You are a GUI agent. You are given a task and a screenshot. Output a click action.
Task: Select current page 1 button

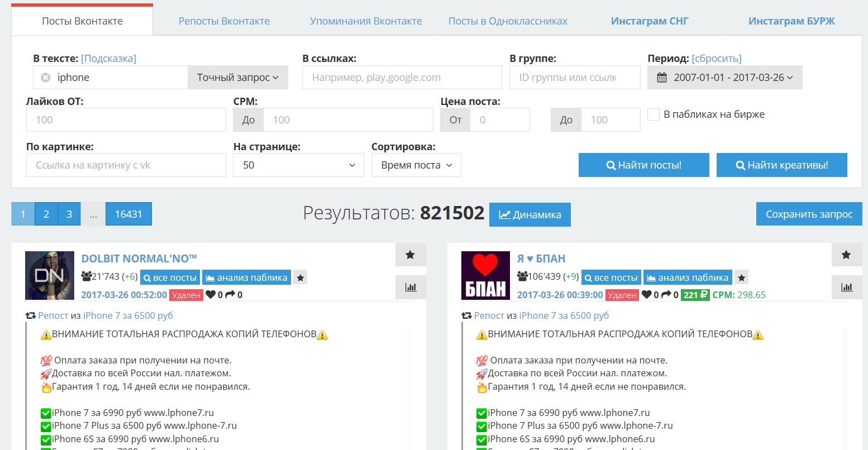(x=23, y=214)
